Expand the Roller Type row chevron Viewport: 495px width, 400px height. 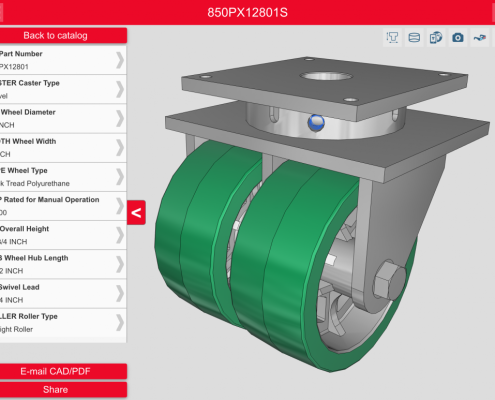tap(120, 322)
